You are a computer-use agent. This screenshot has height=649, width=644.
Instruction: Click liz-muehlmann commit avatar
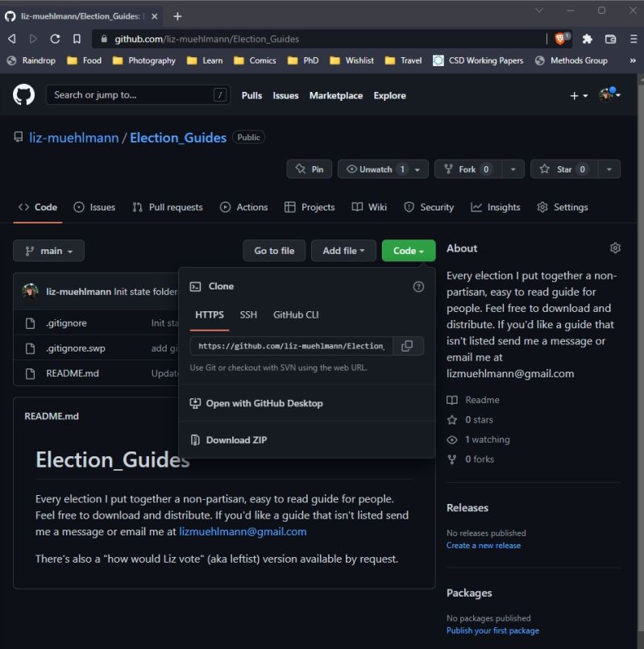tap(30, 291)
